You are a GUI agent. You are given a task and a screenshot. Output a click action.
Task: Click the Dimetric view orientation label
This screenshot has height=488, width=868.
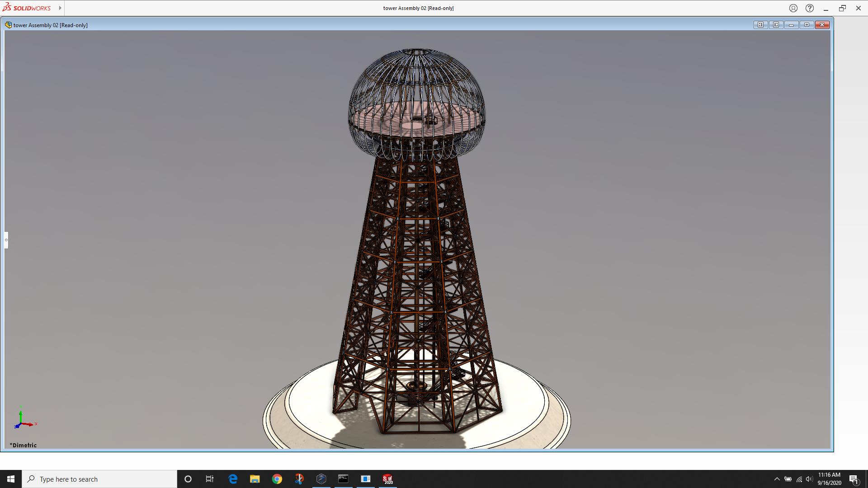[x=24, y=445]
